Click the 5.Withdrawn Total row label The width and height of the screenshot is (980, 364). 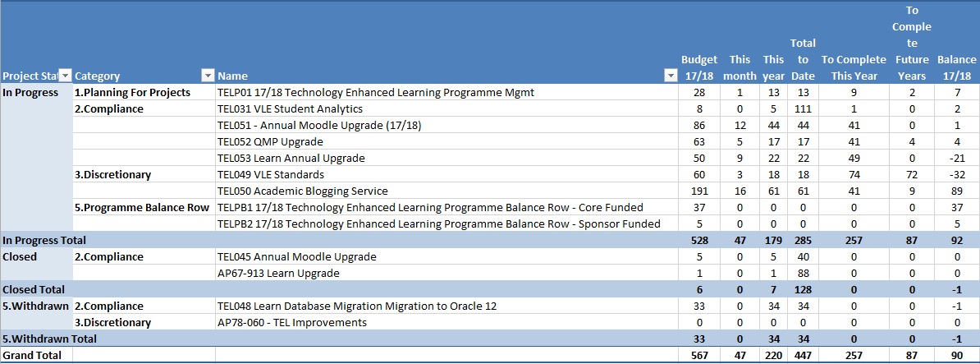[49, 339]
